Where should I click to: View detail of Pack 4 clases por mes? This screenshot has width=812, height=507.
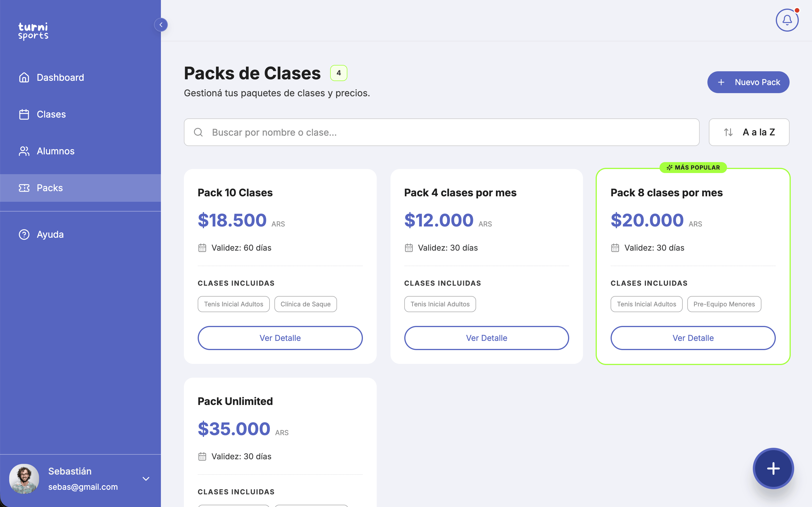pos(487,338)
